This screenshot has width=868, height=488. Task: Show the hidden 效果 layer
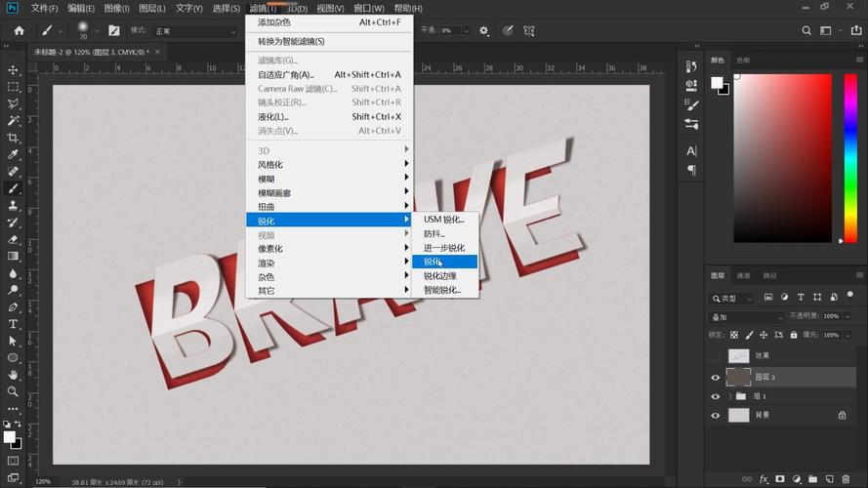pyautogui.click(x=716, y=356)
